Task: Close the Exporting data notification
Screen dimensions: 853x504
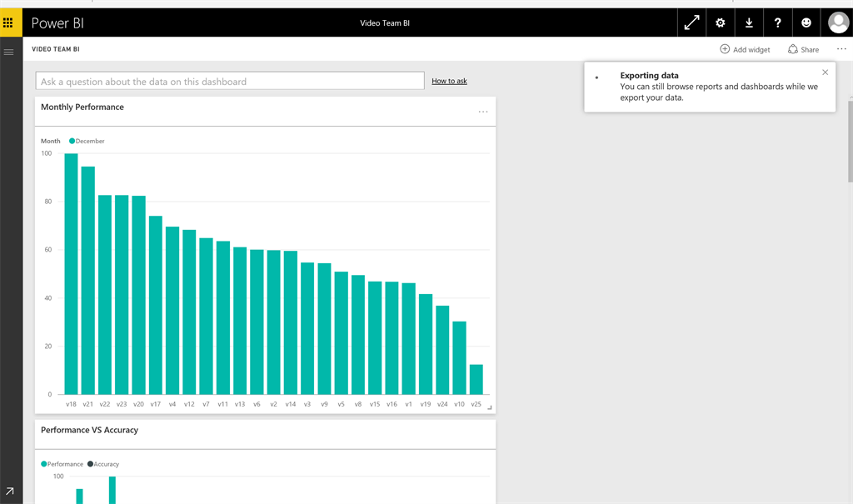Action: (826, 72)
